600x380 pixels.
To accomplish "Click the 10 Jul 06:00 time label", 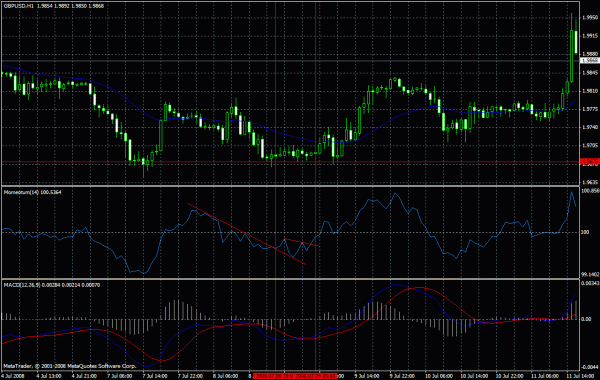I will point(439,376).
